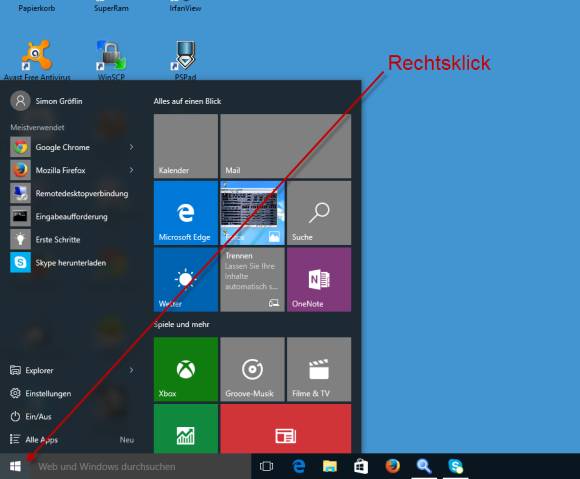Expand Google Chrome jump list arrow
This screenshot has height=479, width=580.
click(132, 147)
